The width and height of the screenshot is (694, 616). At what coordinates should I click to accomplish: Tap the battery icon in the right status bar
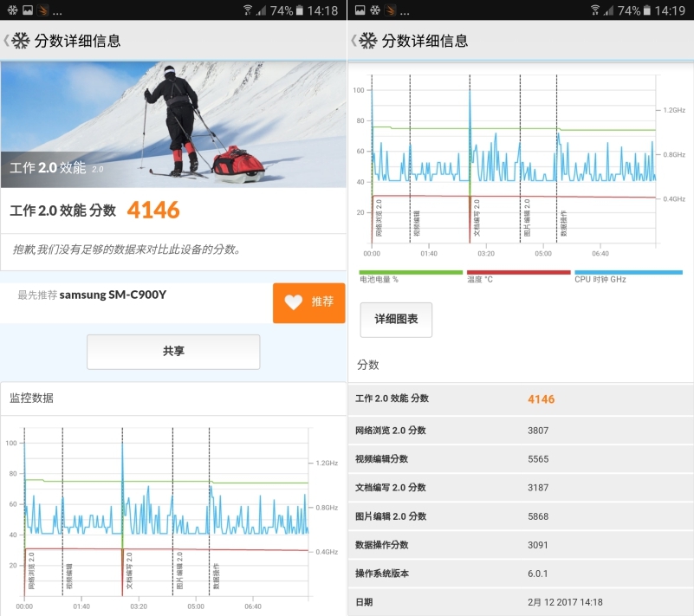click(x=646, y=10)
